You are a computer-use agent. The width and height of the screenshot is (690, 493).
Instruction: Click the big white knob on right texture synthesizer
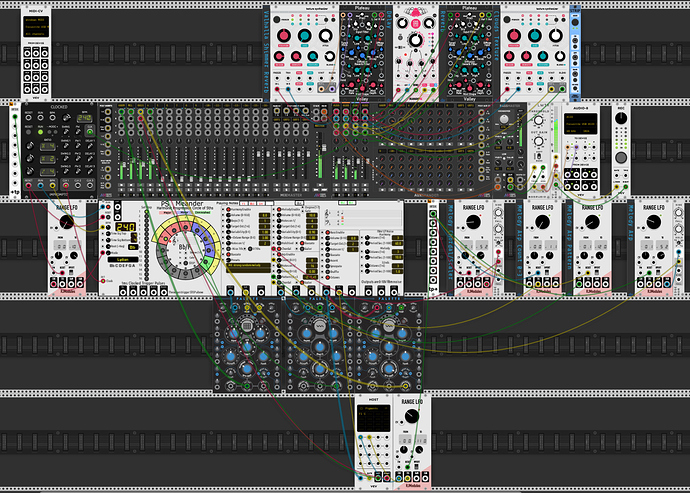555,36
